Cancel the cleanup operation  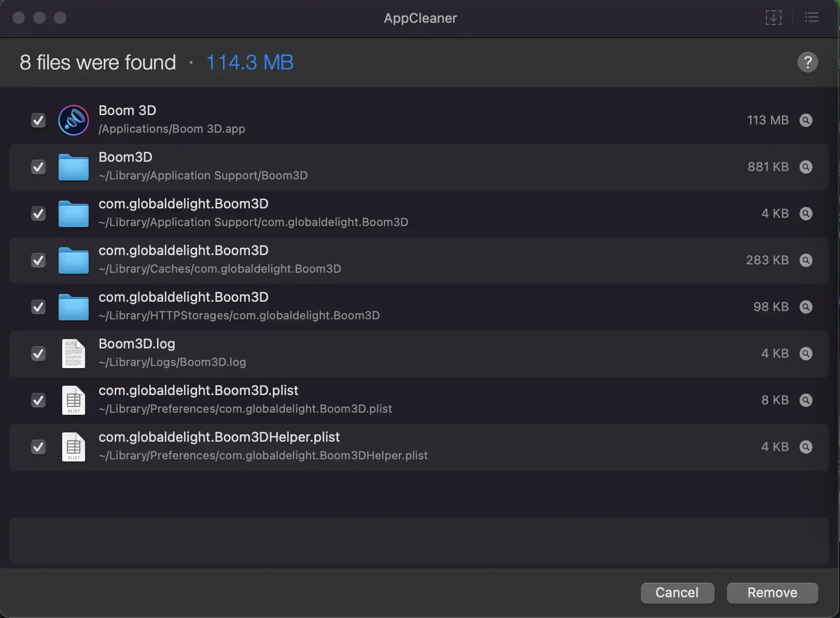pyautogui.click(x=677, y=593)
